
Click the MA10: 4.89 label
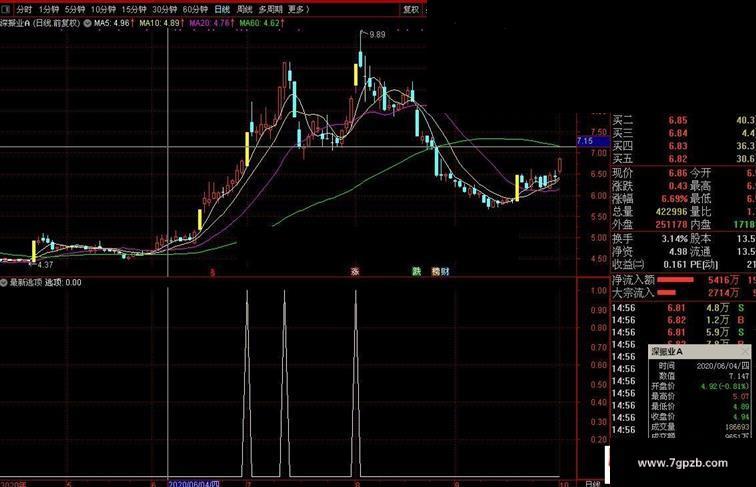(x=161, y=23)
